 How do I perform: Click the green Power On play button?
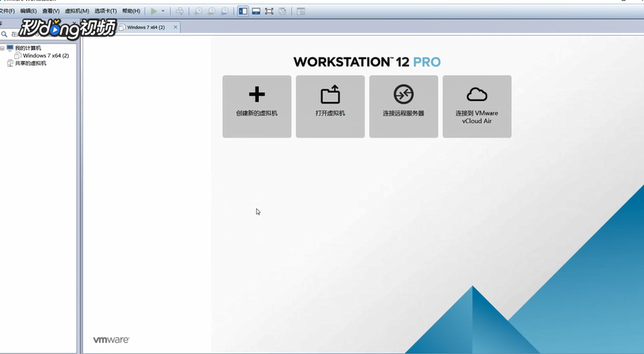click(153, 11)
